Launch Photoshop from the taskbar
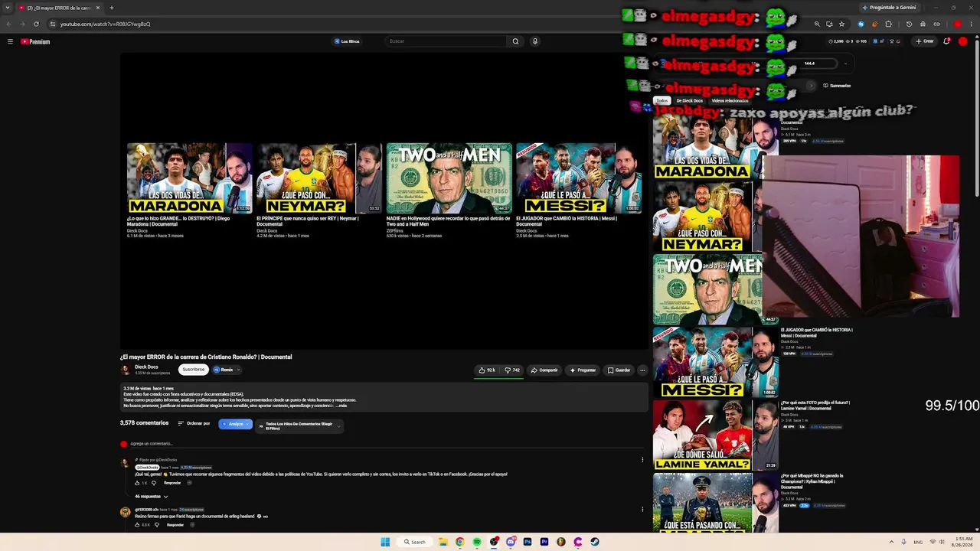This screenshot has width=980, height=551. [528, 542]
